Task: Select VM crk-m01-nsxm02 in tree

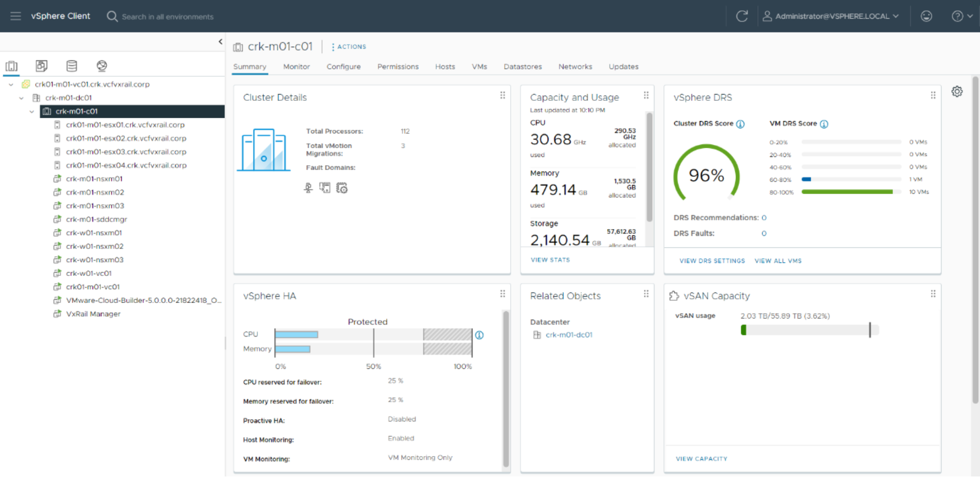Action: [95, 192]
